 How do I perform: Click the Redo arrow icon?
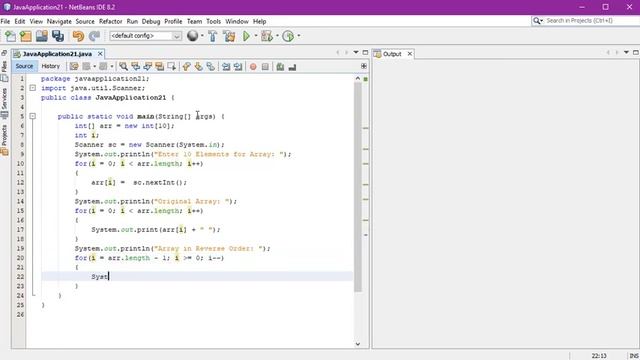point(94,36)
